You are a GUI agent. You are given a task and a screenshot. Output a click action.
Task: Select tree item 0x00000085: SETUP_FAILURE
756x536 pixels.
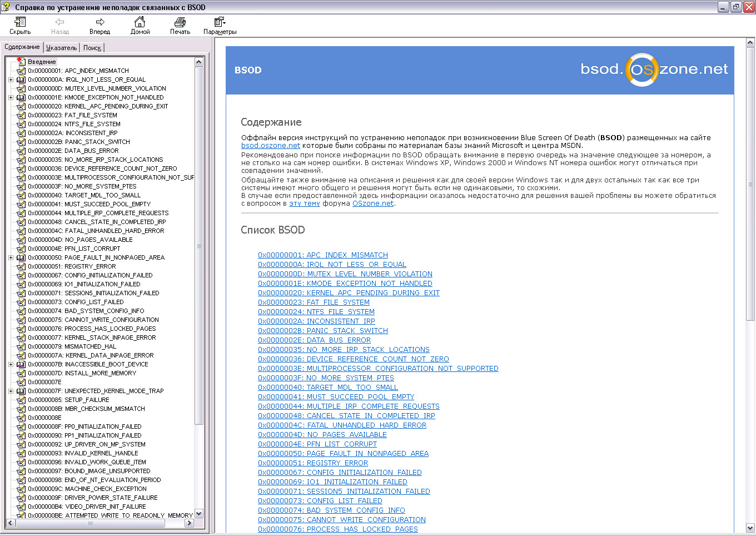(x=69, y=400)
